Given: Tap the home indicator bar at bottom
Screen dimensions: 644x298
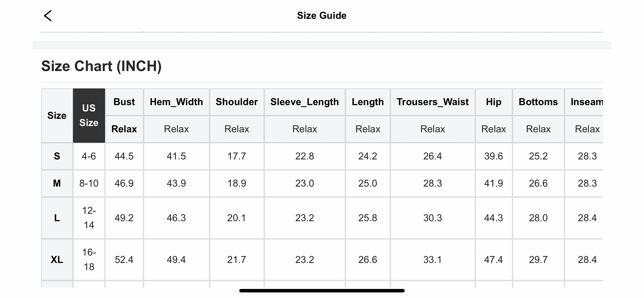Looking at the screenshot, I should pos(322,291).
